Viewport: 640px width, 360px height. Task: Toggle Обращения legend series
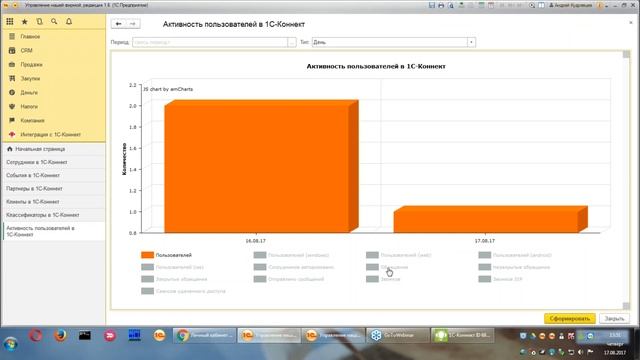point(387,267)
